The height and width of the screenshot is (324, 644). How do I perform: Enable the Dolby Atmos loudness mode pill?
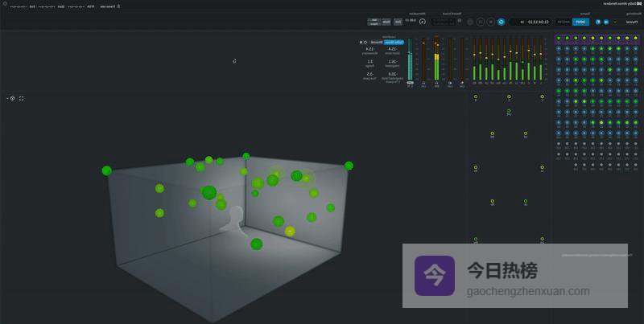tap(394, 42)
